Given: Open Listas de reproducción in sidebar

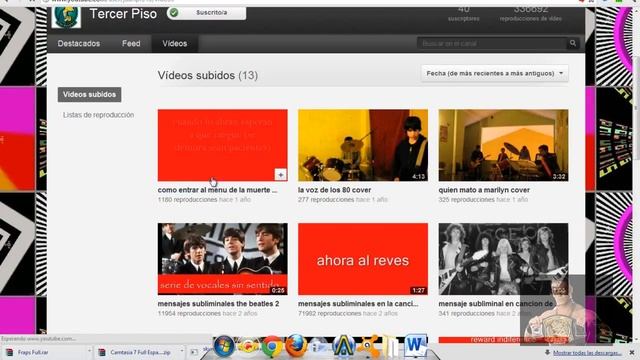Looking at the screenshot, I should pyautogui.click(x=98, y=115).
